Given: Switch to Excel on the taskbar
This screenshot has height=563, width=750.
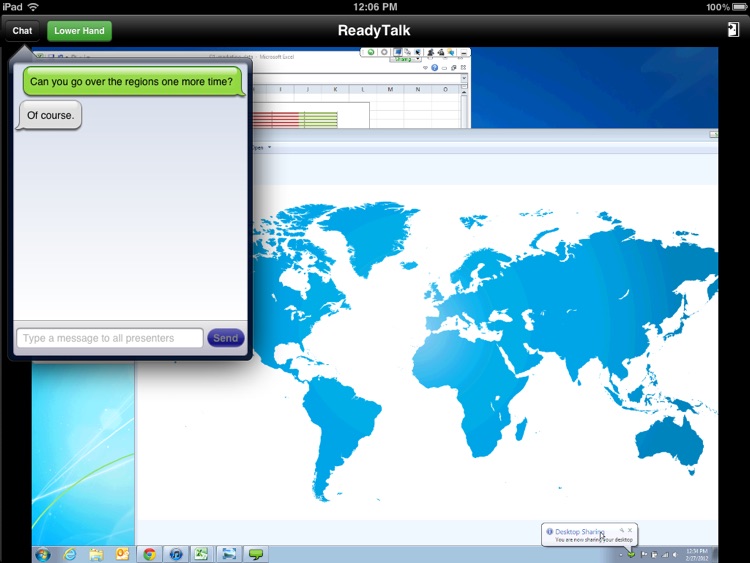Looking at the screenshot, I should (x=201, y=554).
